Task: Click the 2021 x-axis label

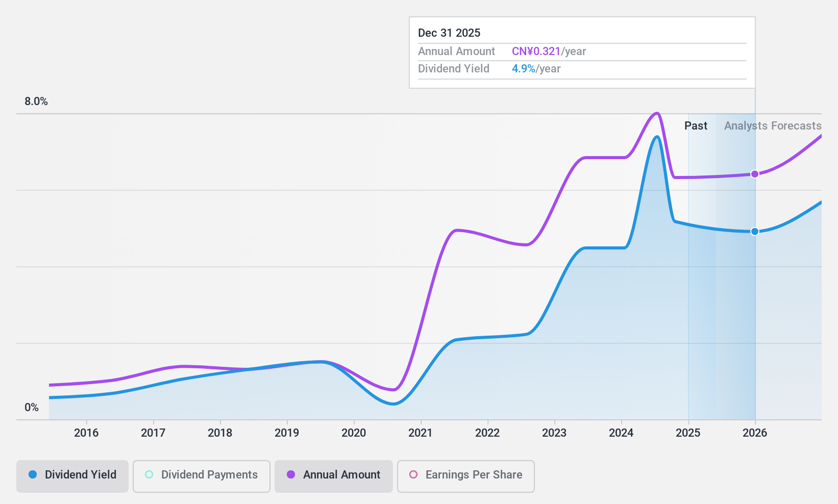Action: 421,433
